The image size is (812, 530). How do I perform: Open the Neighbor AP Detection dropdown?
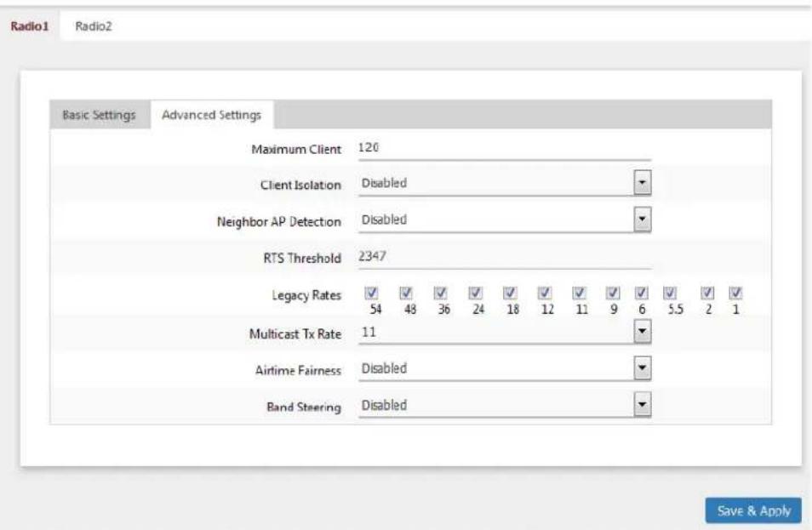tap(505, 220)
